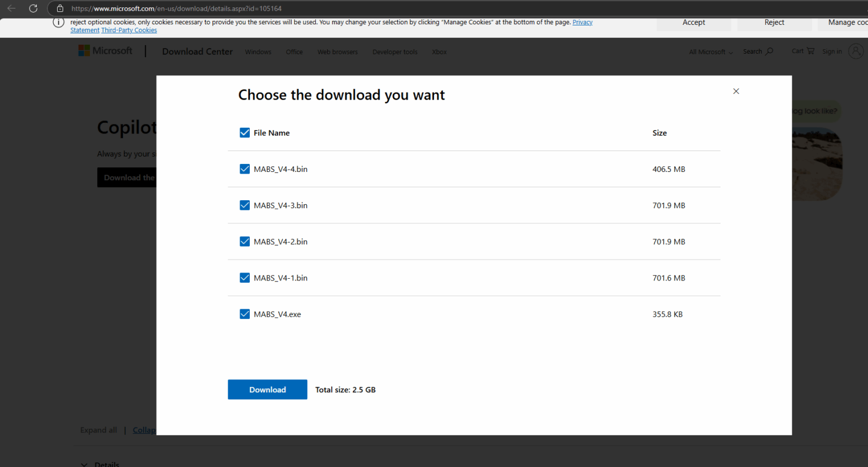Open the All Microsoft dropdown
The image size is (868, 467).
(710, 51)
